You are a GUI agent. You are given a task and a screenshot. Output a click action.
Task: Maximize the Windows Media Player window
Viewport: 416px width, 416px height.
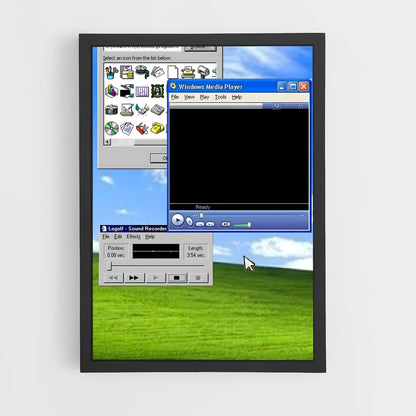[293, 87]
